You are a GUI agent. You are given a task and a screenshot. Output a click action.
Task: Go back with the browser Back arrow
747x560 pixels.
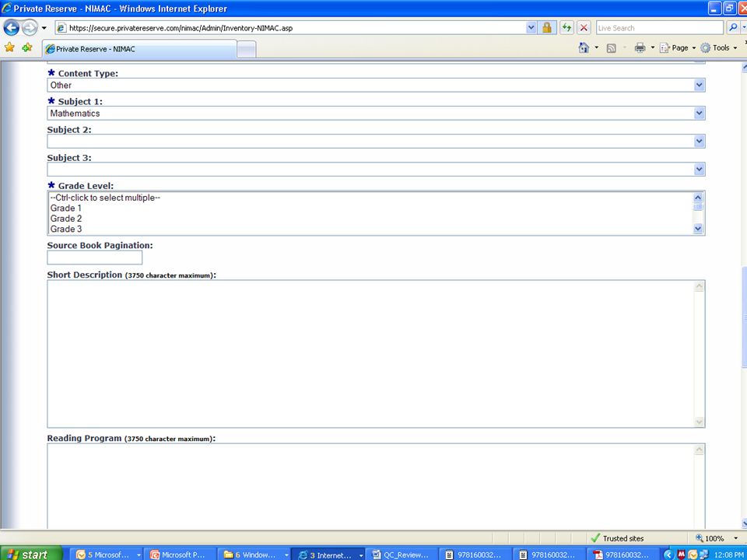[x=11, y=28]
